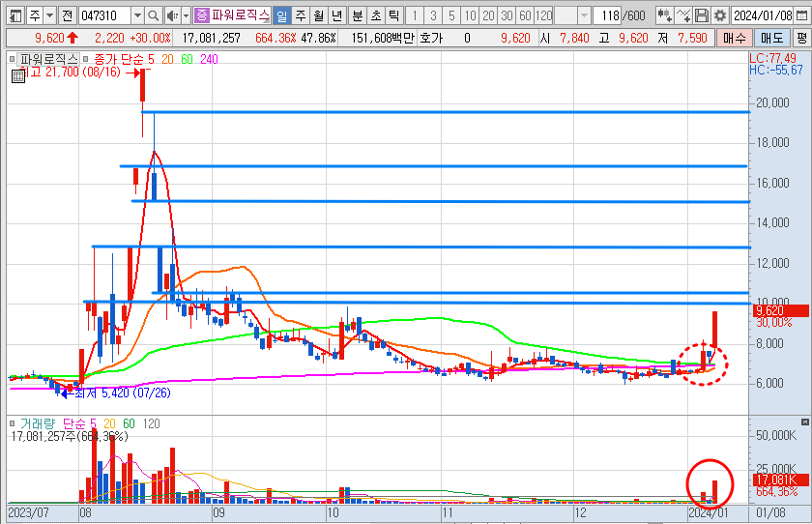Expand the custom interval dropdown arrow
The height and width of the screenshot is (524, 812).
584,16
